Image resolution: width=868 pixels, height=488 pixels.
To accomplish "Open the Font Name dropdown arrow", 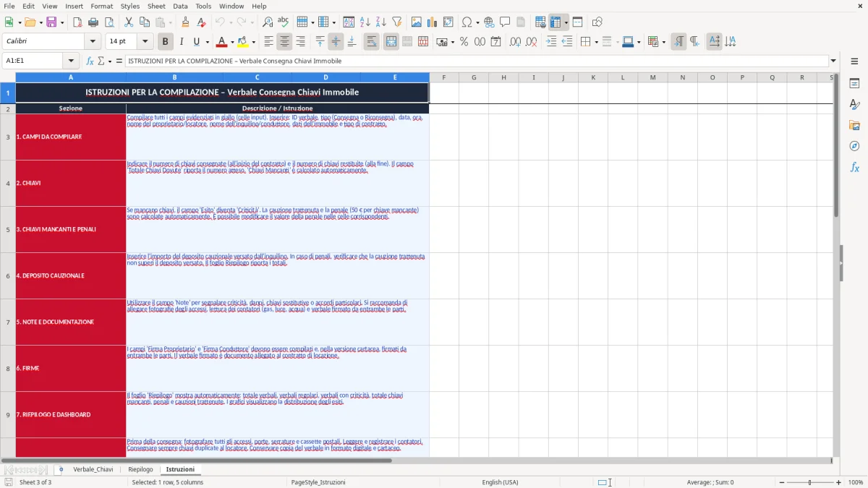I will [x=93, y=42].
